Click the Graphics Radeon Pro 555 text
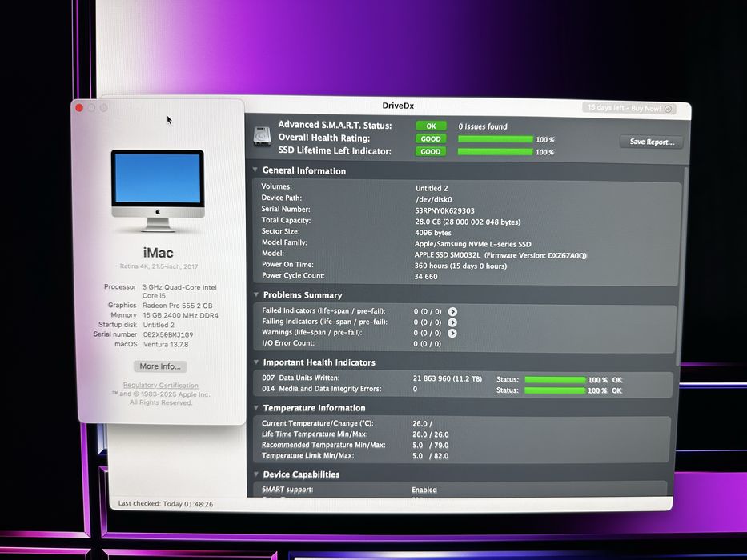The height and width of the screenshot is (560, 747). click(177, 306)
